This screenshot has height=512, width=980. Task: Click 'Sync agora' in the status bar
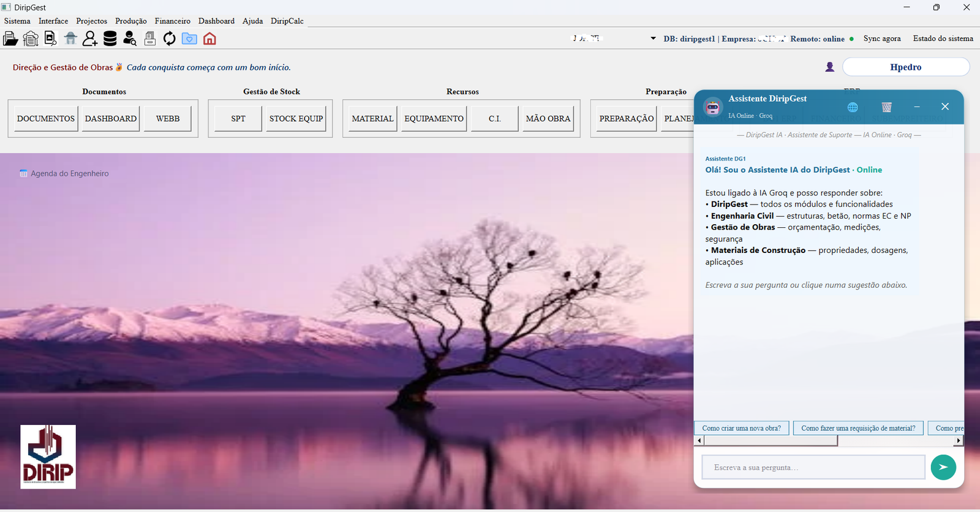click(882, 39)
